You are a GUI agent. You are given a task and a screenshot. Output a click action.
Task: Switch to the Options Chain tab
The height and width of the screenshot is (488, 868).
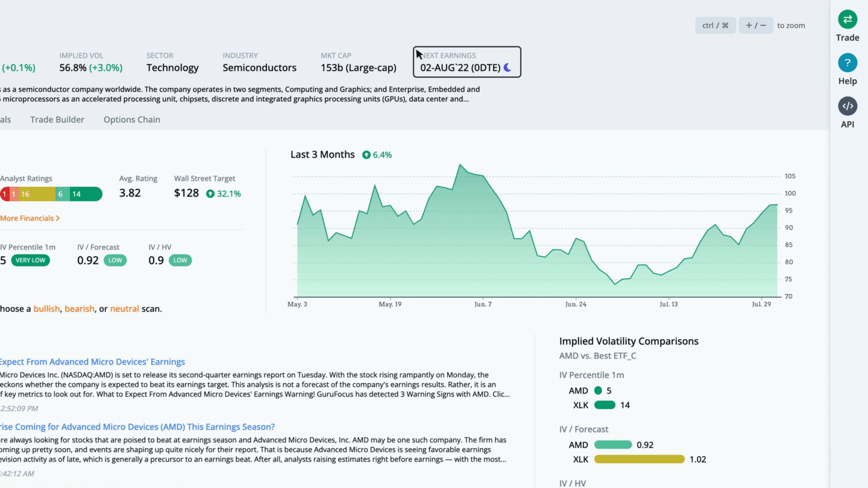pos(132,119)
